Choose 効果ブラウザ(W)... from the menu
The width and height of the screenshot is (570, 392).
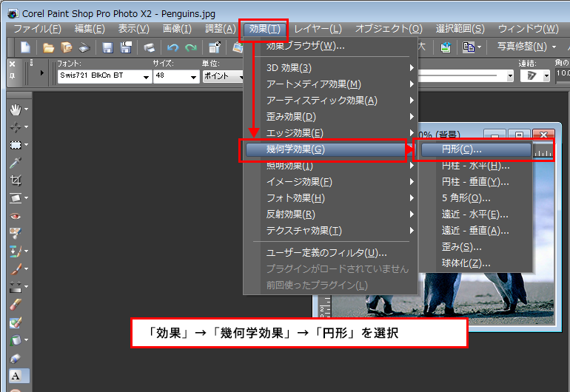330,46
